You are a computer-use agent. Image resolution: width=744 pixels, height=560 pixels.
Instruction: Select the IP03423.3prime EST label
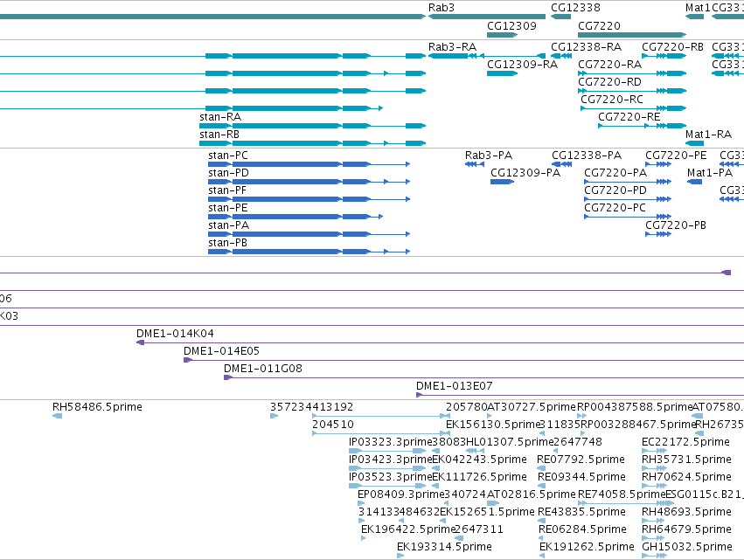391,460
